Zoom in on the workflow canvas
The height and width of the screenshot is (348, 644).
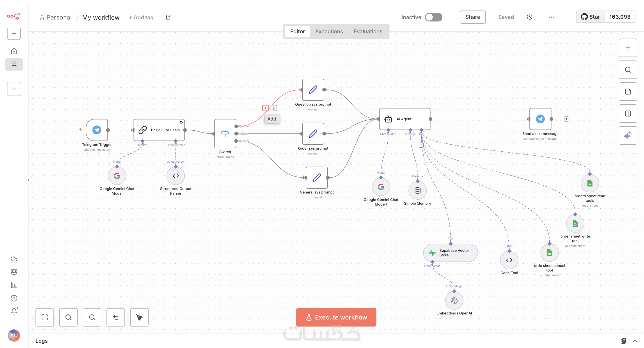coord(68,317)
